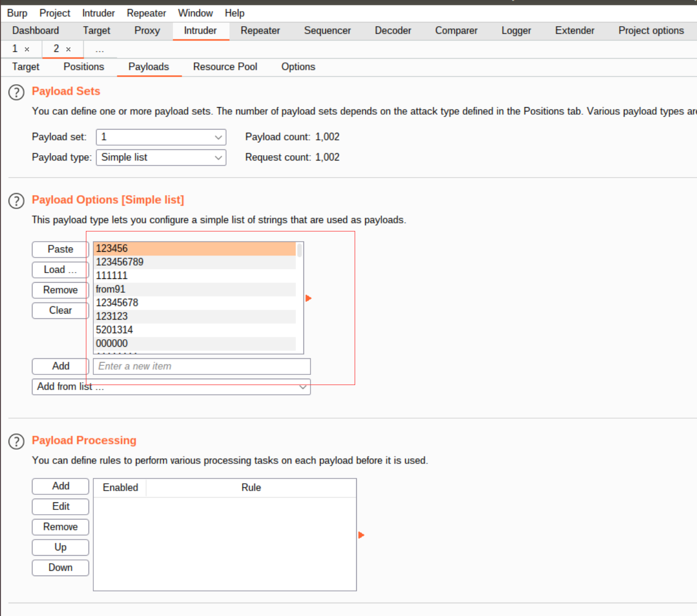Click the Load ... button
The width and height of the screenshot is (697, 616).
[x=60, y=270]
